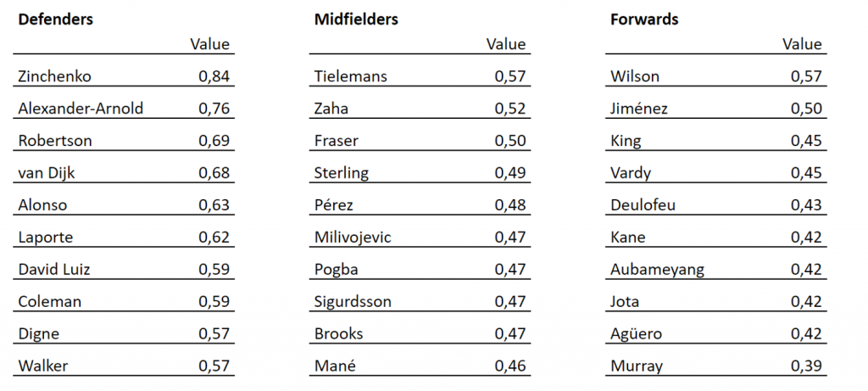Viewport: 868px width, 391px height.
Task: Click the van Dijk row
Action: [x=124, y=173]
